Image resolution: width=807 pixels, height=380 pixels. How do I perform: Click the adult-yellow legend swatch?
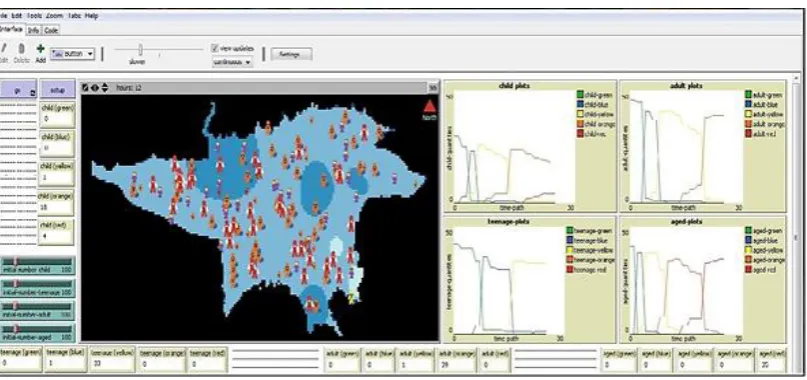point(748,114)
